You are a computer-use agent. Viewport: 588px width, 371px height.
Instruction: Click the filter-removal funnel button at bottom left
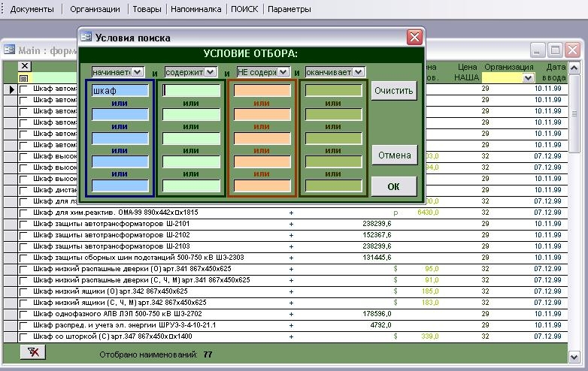pos(33,352)
